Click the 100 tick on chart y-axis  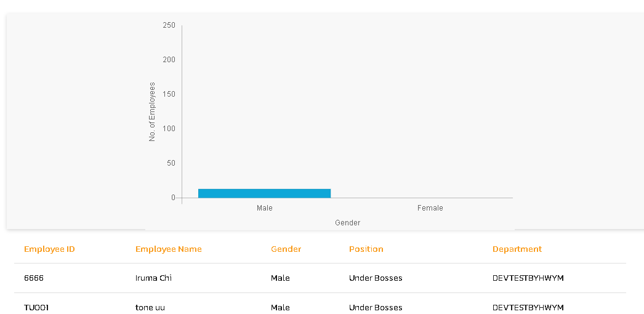pyautogui.click(x=169, y=129)
